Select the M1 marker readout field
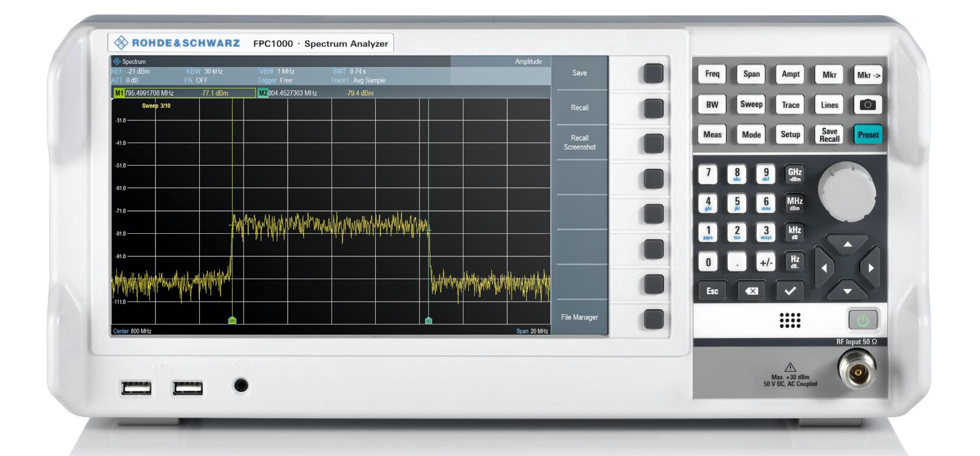980x456 pixels. click(x=185, y=93)
